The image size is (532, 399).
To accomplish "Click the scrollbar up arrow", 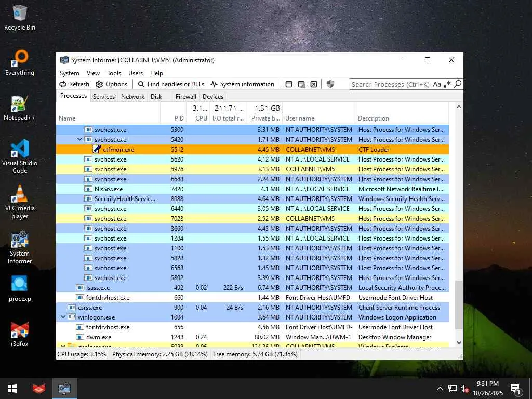I will coord(459,107).
